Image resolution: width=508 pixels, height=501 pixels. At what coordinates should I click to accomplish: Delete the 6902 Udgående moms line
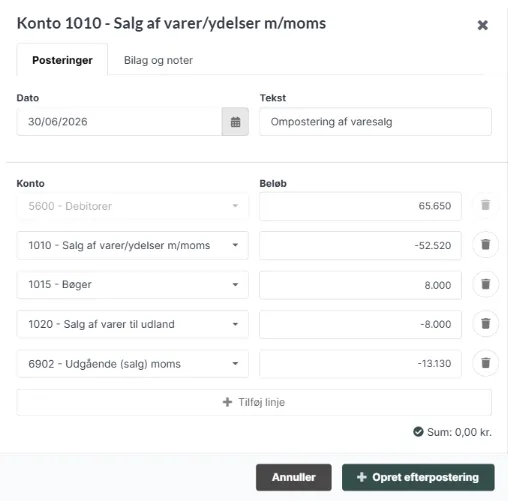(x=485, y=363)
